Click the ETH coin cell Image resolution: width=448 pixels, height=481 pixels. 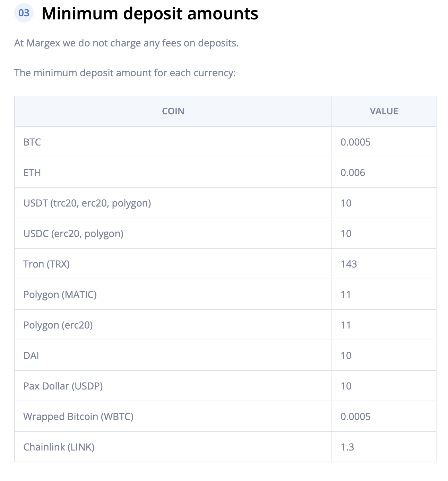pos(32,173)
